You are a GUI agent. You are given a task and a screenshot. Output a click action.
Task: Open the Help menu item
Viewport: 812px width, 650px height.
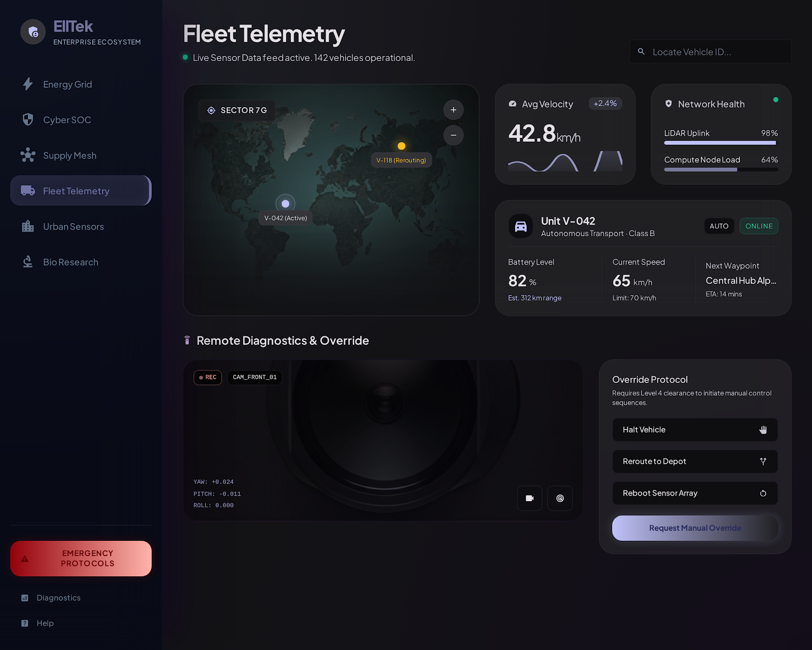(x=45, y=623)
